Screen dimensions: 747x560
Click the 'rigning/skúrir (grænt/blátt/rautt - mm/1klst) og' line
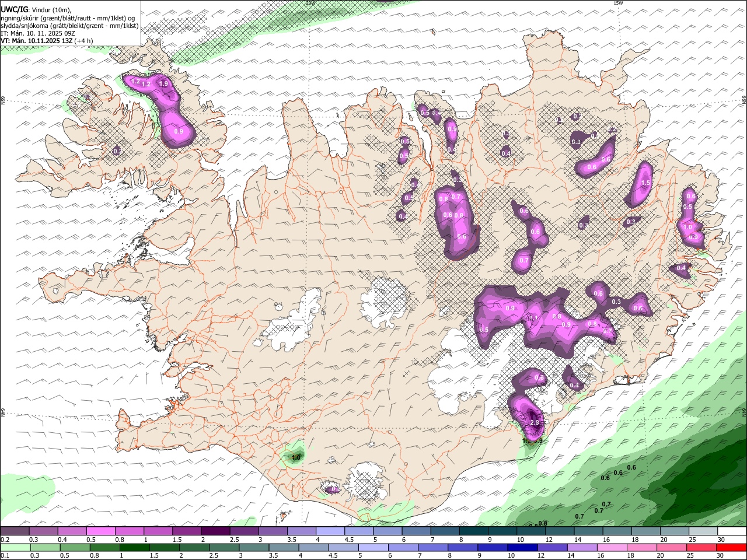tap(68, 18)
